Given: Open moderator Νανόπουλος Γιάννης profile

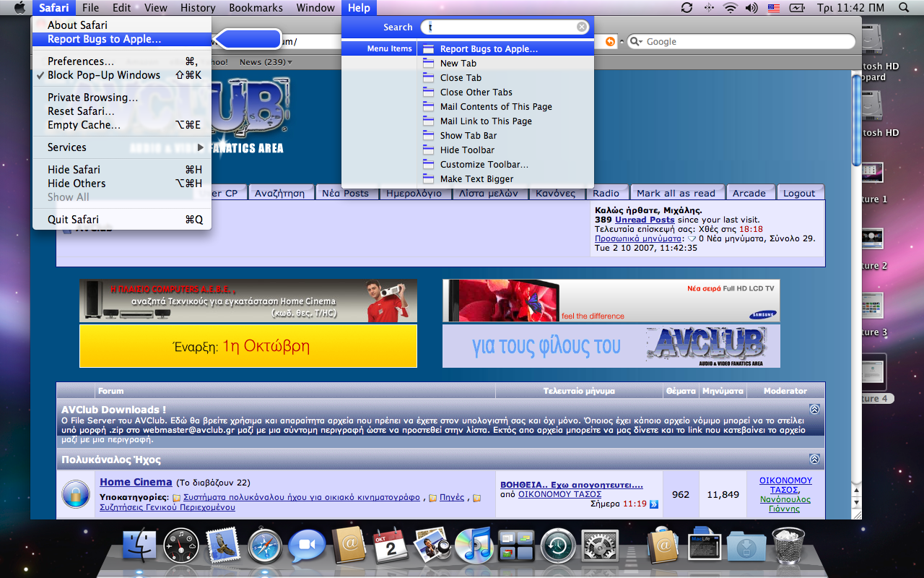Looking at the screenshot, I should pos(785,504).
